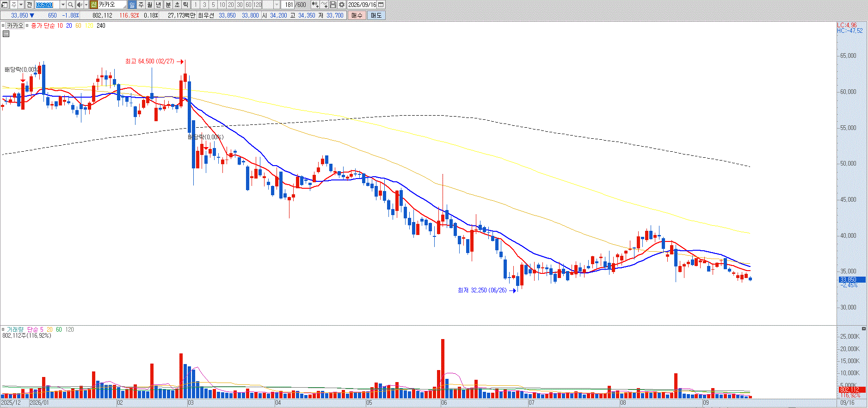Viewport: 868px width, 408px height.
Task: Click the candle count field showing 181
Action: [x=289, y=5]
